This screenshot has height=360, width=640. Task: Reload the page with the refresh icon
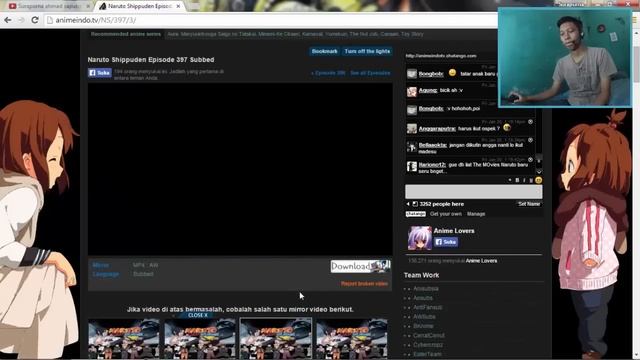35,20
